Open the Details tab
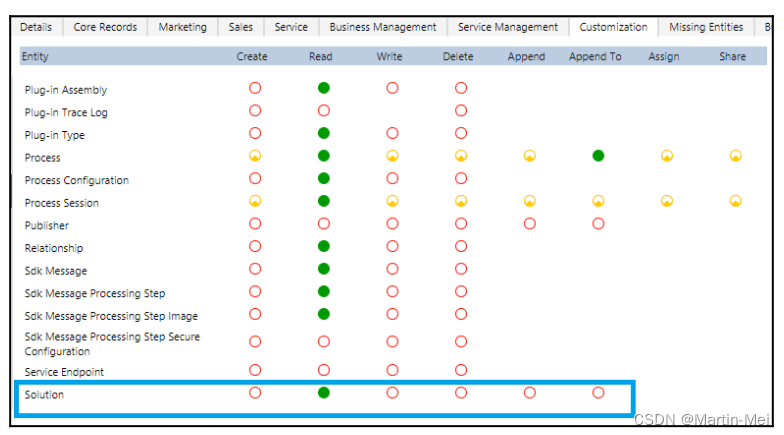The image size is (784, 435). [36, 27]
